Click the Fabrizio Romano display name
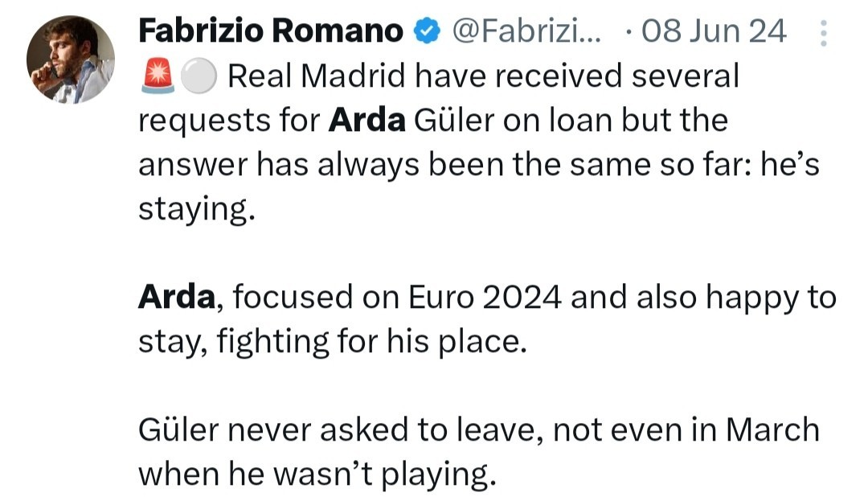Viewport: 868px width, 497px height. click(x=271, y=31)
